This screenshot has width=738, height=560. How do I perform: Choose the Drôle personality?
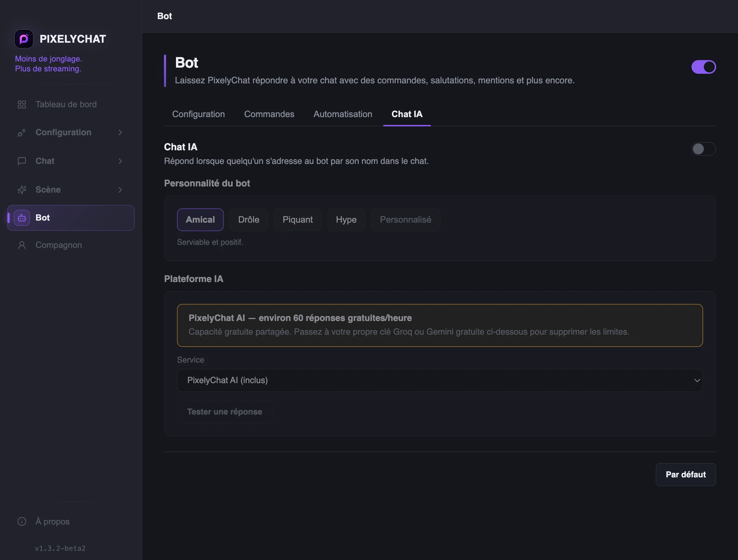249,220
